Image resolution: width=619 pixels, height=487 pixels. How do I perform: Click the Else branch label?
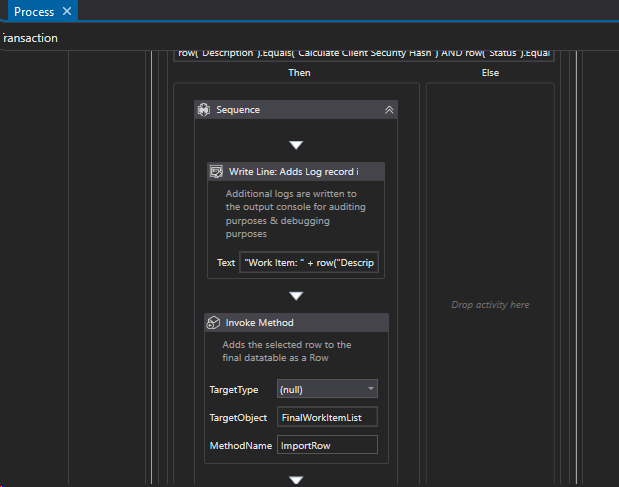(490, 73)
